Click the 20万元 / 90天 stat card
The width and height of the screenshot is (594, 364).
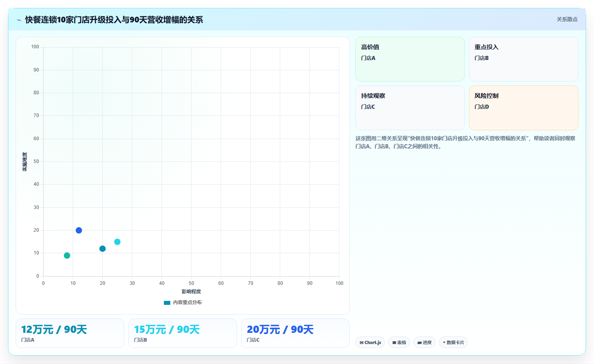(295, 333)
